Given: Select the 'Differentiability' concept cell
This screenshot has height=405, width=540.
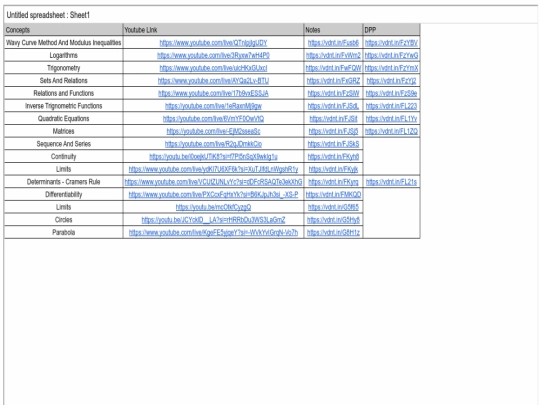Looking at the screenshot, I should [63, 195].
